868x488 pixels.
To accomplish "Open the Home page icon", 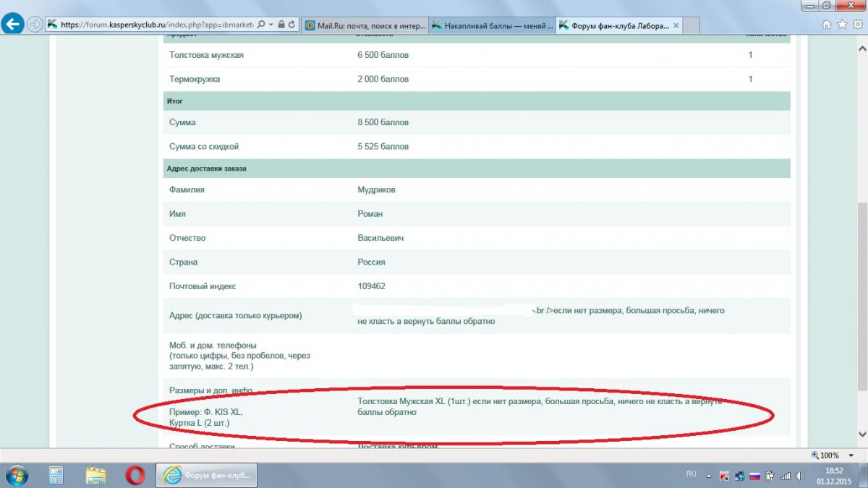I will (827, 24).
